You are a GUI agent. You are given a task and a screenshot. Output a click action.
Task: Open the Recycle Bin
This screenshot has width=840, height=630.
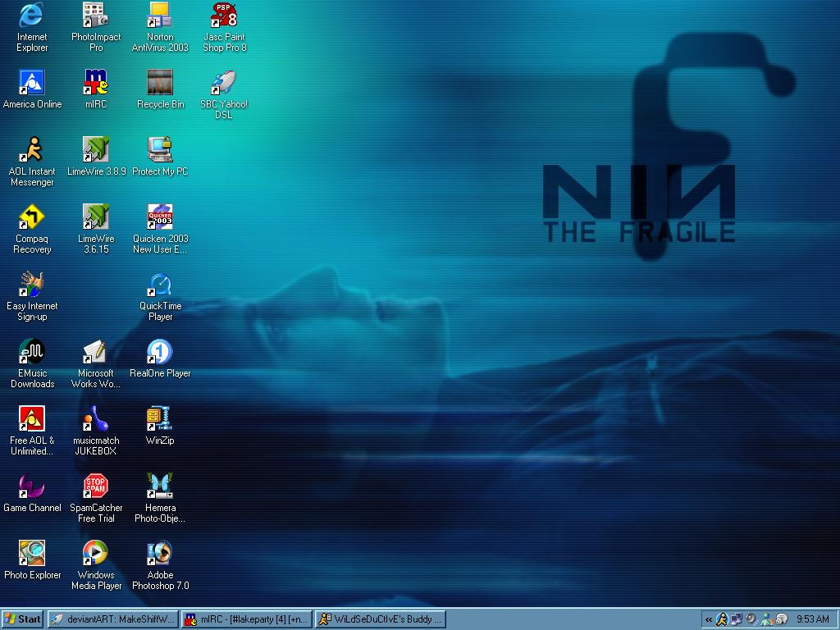pyautogui.click(x=160, y=82)
